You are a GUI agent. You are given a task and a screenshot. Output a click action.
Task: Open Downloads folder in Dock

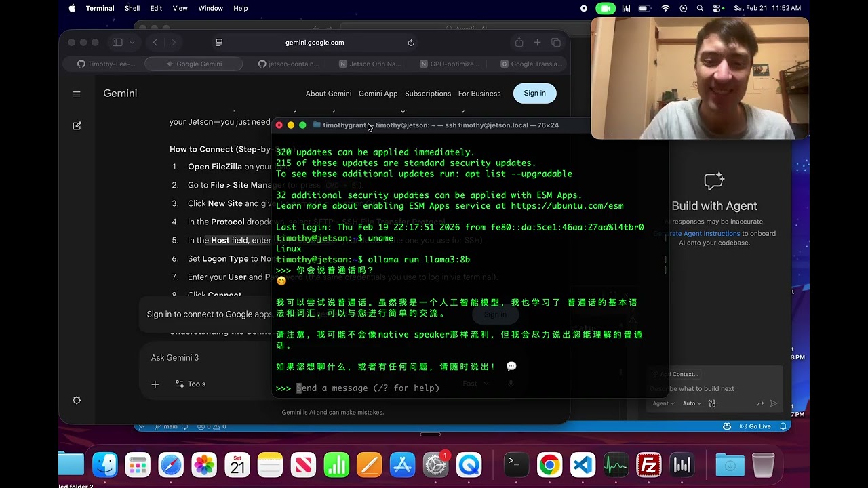point(730,465)
